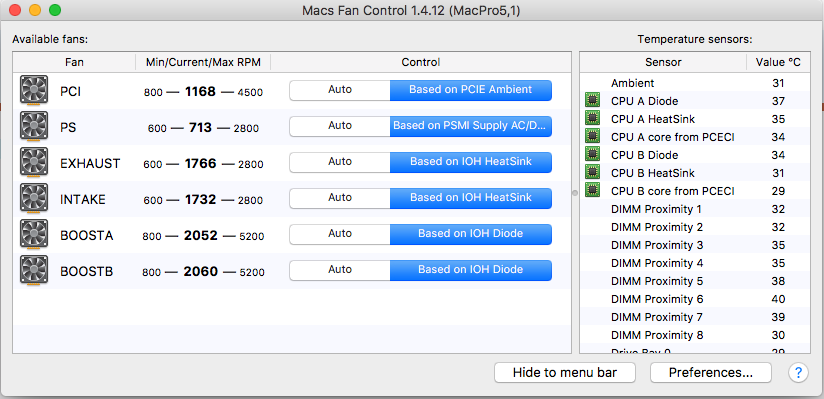
Task: Click the CPU A core from PCECI chip icon
Action: (x=592, y=137)
